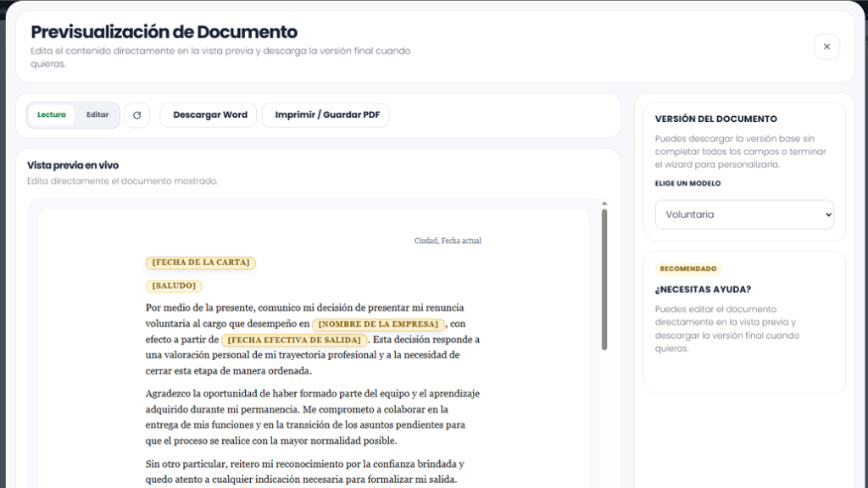868x488 pixels.
Task: Click Descargar Word button
Action: pos(209,115)
